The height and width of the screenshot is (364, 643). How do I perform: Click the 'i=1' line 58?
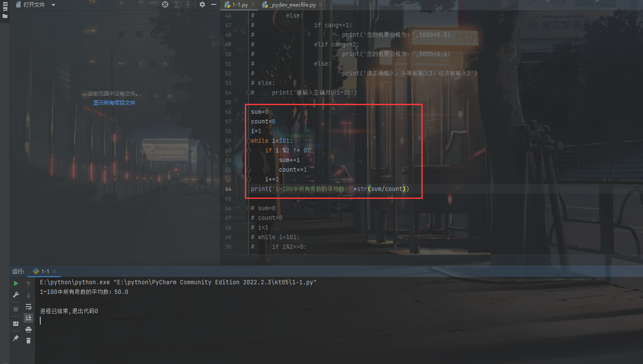pyautogui.click(x=256, y=131)
